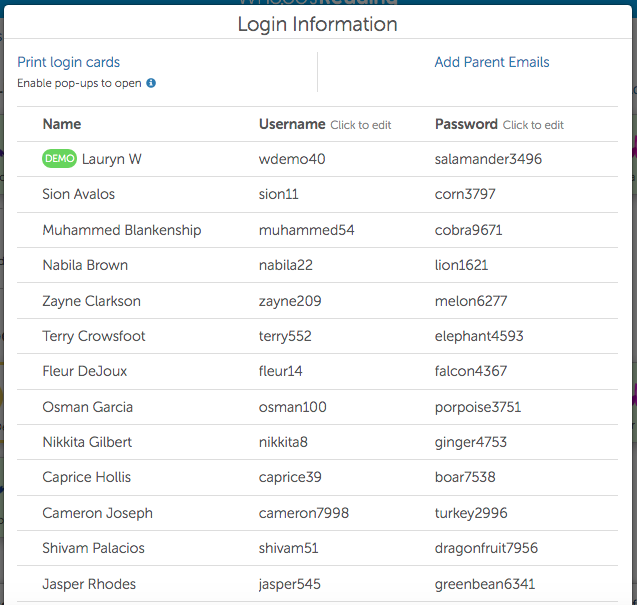
Task: Edit Sion Avalos's username sion11
Action: pos(278,194)
